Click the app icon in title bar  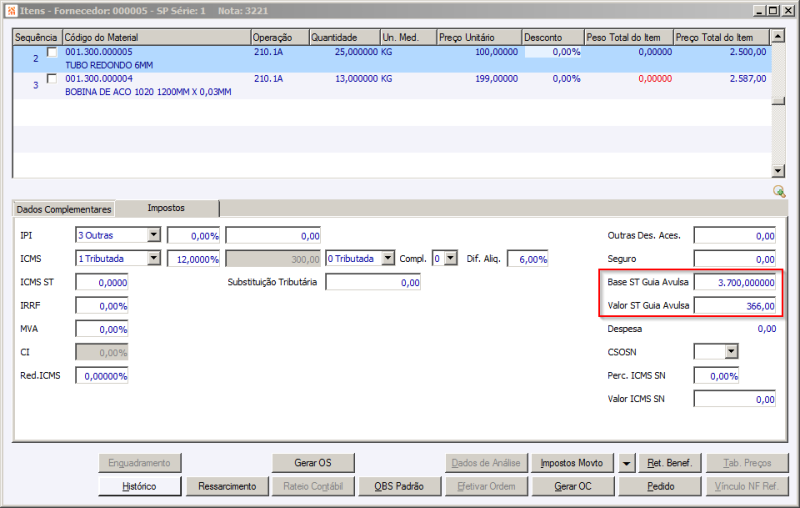tap(11, 11)
